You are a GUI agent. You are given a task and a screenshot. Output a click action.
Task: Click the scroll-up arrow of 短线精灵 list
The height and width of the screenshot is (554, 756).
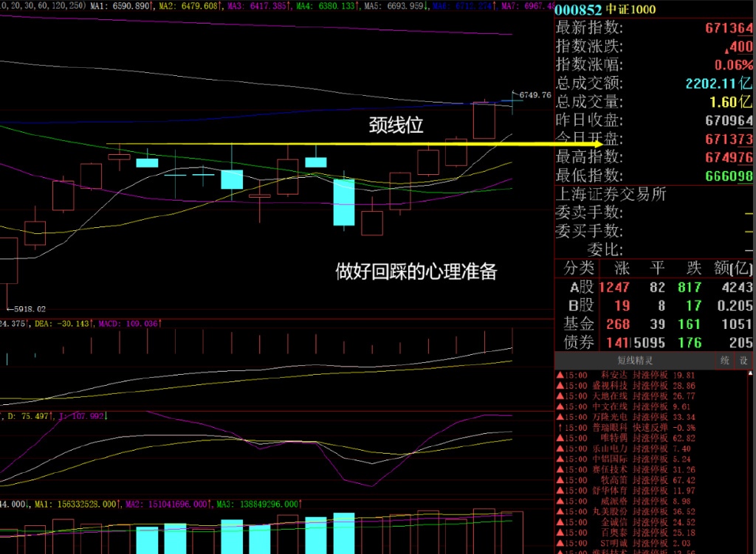coord(750,373)
